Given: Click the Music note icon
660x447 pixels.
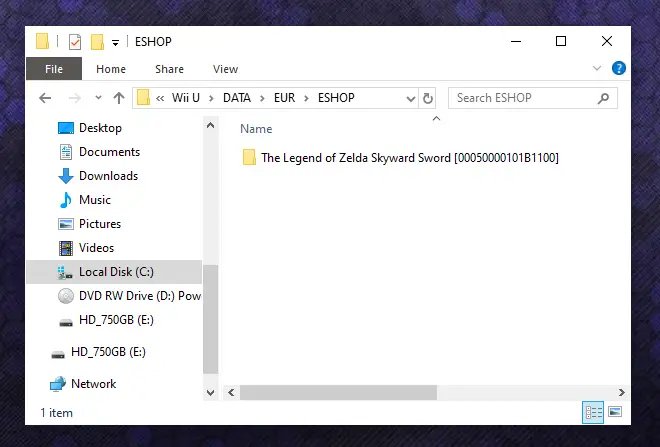Looking at the screenshot, I should pos(65,200).
